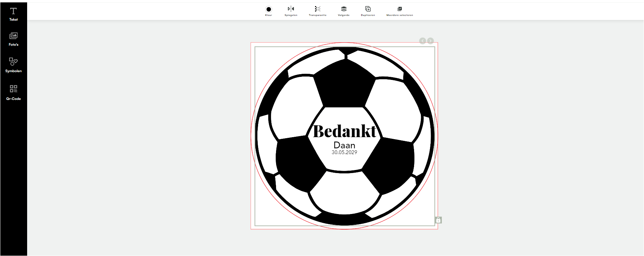Mirror the selection with Spiegelen
Screen dimensions: 644x256
(291, 9)
